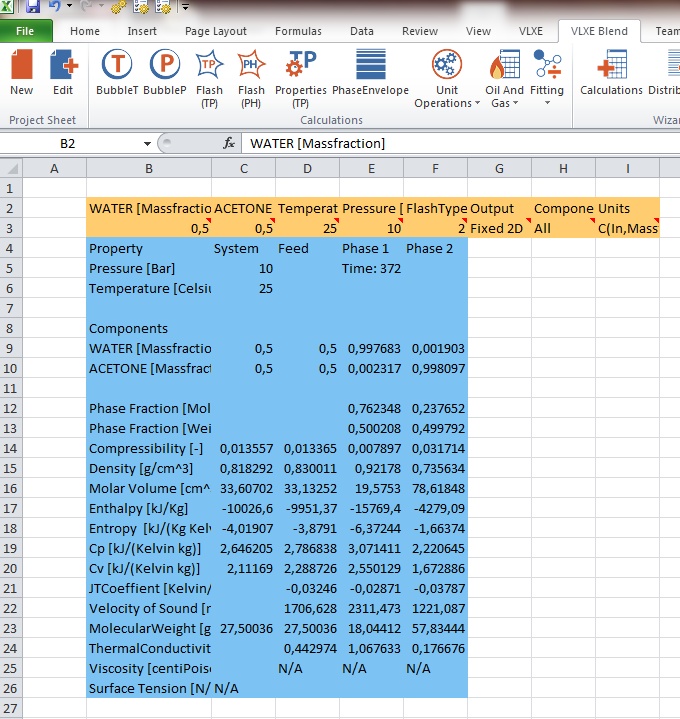Select the 'Fixed 2D' output cell
The image size is (680, 719).
499,228
